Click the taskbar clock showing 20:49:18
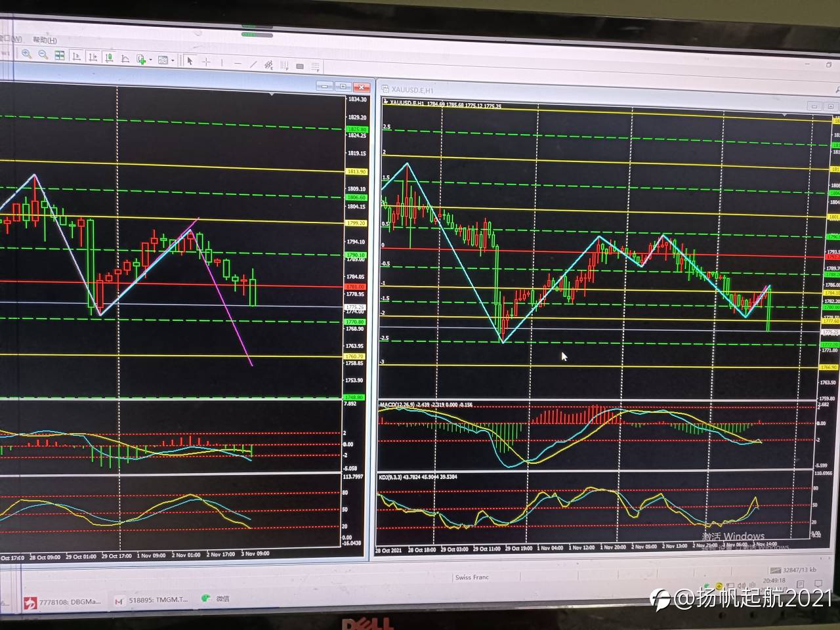The width and height of the screenshot is (840, 630). pyautogui.click(x=774, y=581)
